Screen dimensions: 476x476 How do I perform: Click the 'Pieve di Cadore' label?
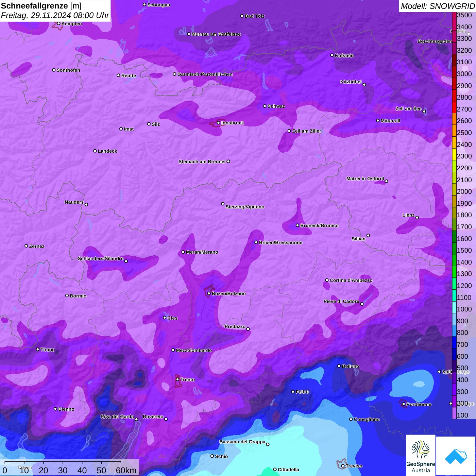pyautogui.click(x=341, y=301)
